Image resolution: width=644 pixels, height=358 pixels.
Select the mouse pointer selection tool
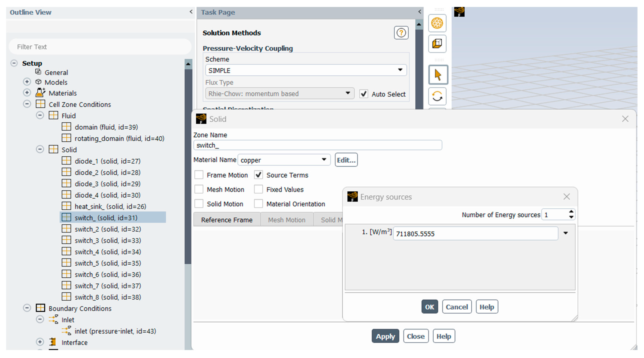tap(438, 74)
